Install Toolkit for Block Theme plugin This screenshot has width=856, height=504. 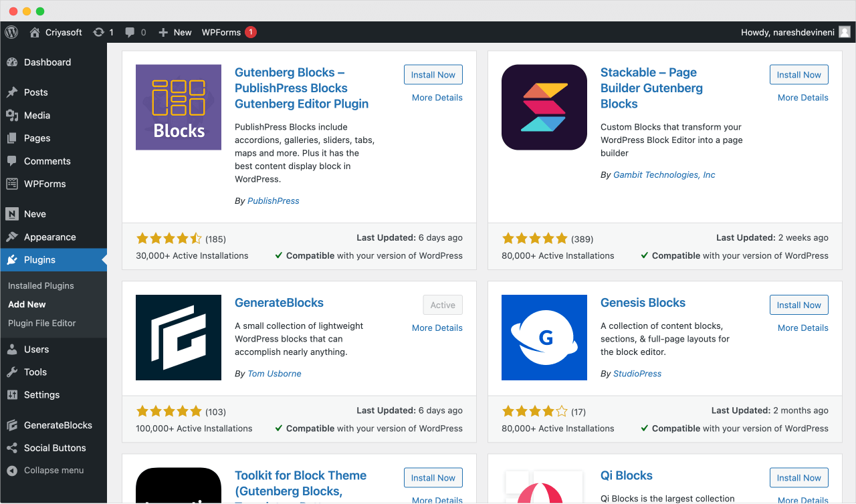433,478
